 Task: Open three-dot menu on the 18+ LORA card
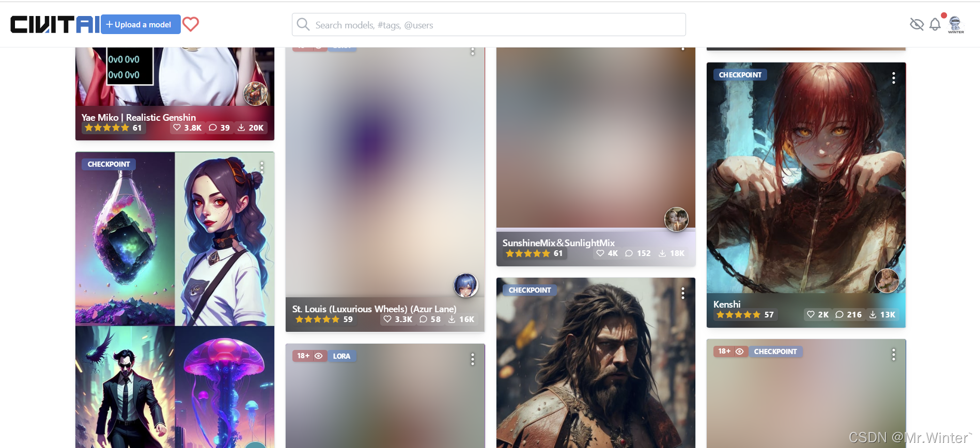[472, 359]
